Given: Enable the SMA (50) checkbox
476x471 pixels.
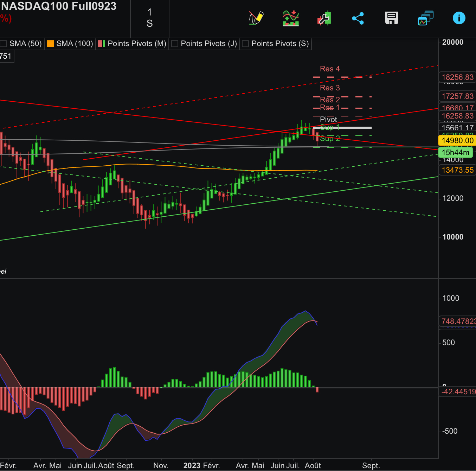Looking at the screenshot, I should tap(4, 44).
